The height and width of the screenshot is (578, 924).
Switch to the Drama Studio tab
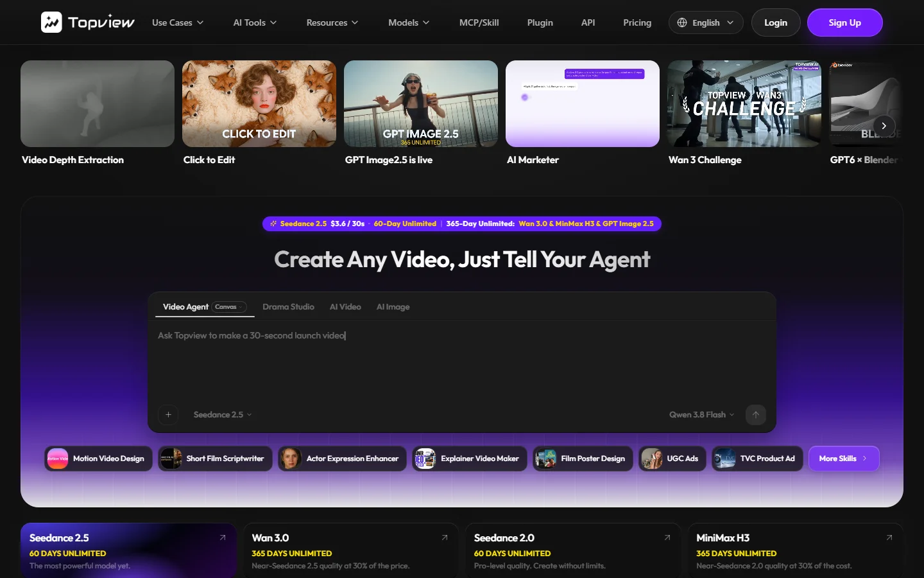[288, 307]
